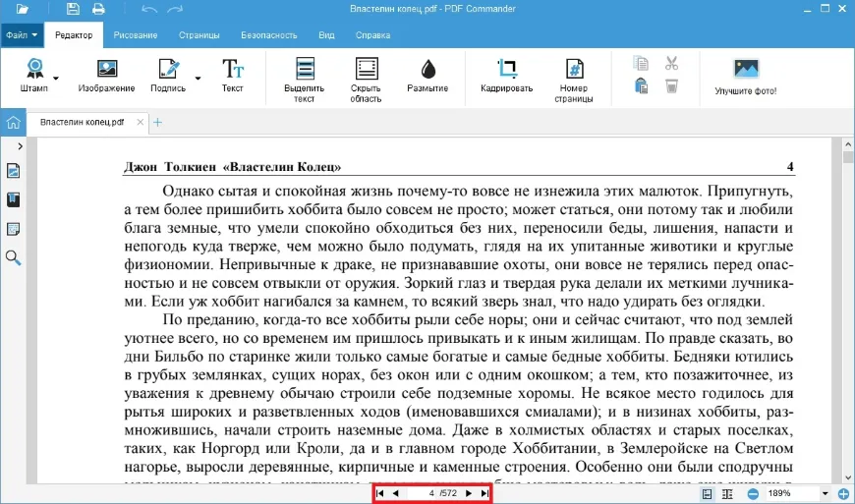Expand the left sidebar with the chevron
The height and width of the screenshot is (504, 855).
pos(21,146)
